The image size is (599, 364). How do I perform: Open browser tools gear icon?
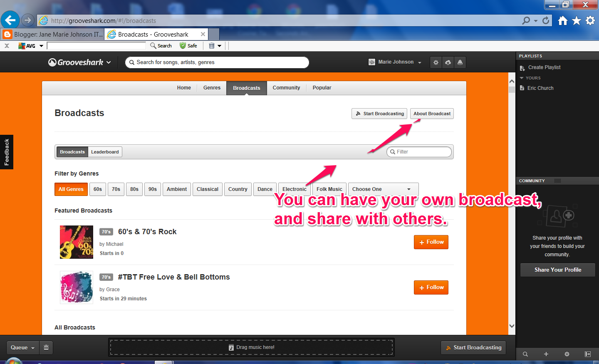[x=590, y=20]
